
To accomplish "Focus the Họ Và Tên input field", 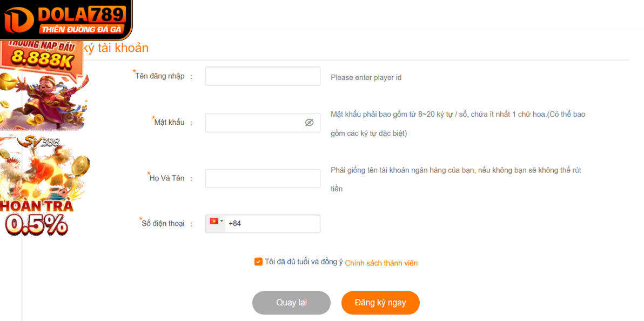I will pos(263,178).
